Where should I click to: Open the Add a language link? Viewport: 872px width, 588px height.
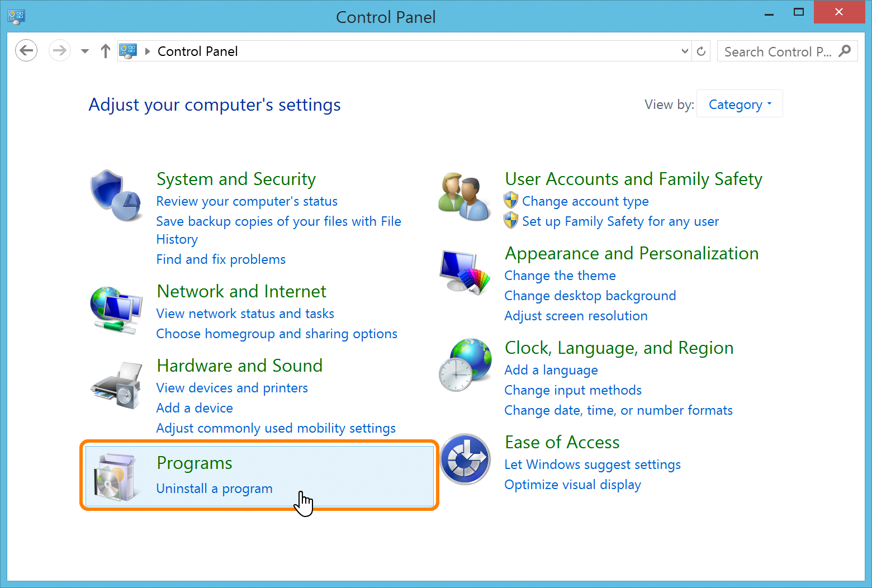(x=551, y=370)
